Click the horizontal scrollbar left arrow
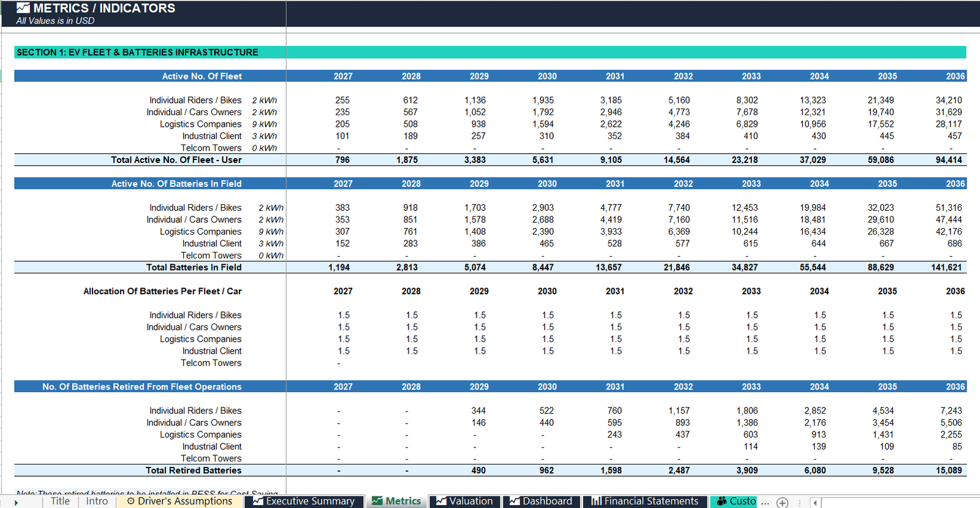Viewport: 980px width, 508px height. coord(815,502)
